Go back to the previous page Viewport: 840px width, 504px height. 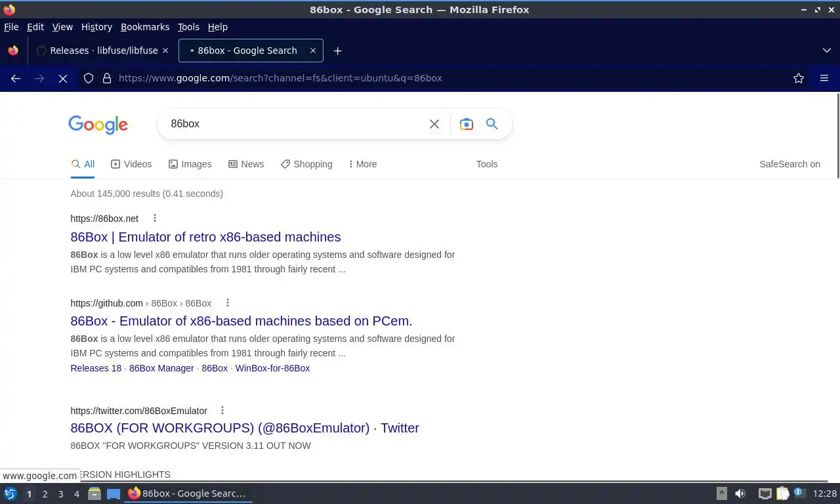[16, 78]
